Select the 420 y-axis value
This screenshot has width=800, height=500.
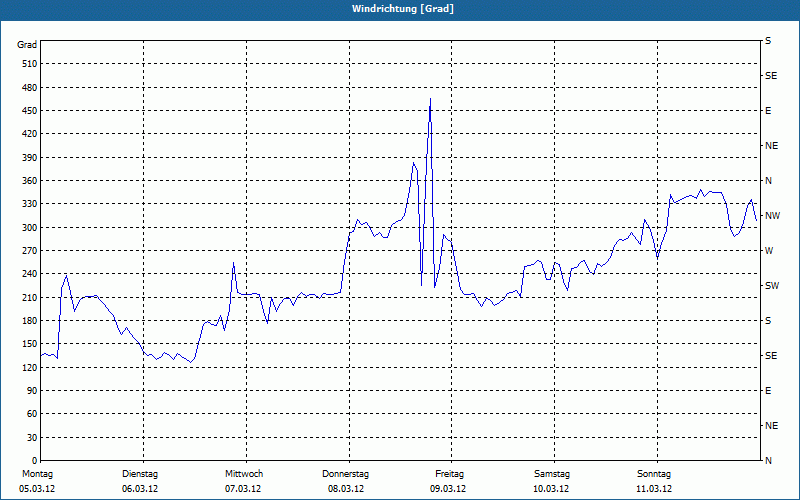coord(30,134)
